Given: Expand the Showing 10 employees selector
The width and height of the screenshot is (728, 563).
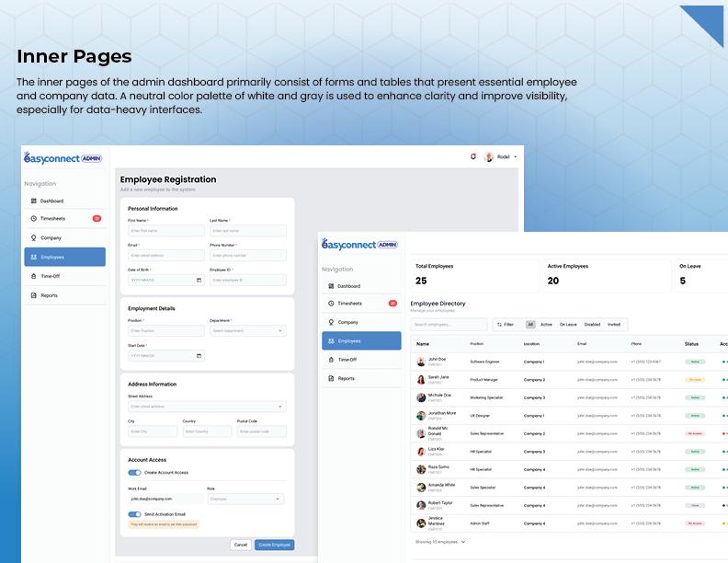Looking at the screenshot, I should click(440, 542).
